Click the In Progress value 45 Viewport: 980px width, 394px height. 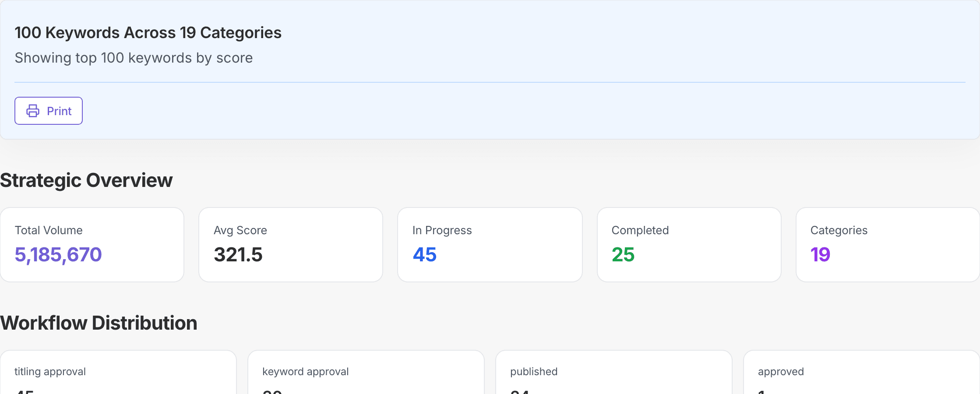[x=424, y=255]
